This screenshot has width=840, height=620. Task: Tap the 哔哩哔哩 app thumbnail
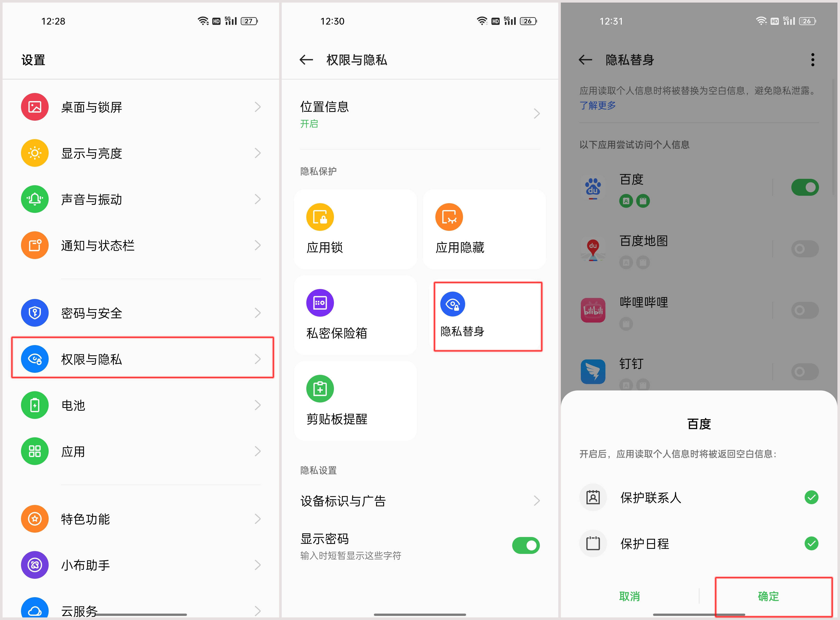pos(593,310)
